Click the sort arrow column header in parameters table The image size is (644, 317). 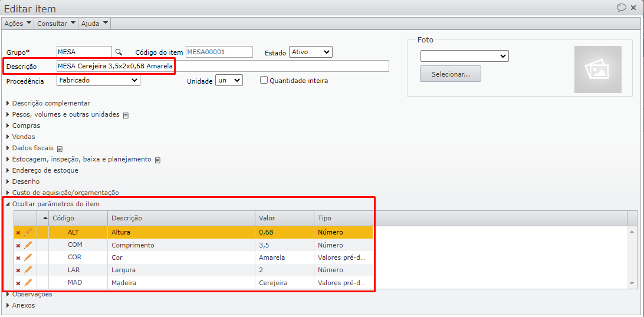pos(45,218)
